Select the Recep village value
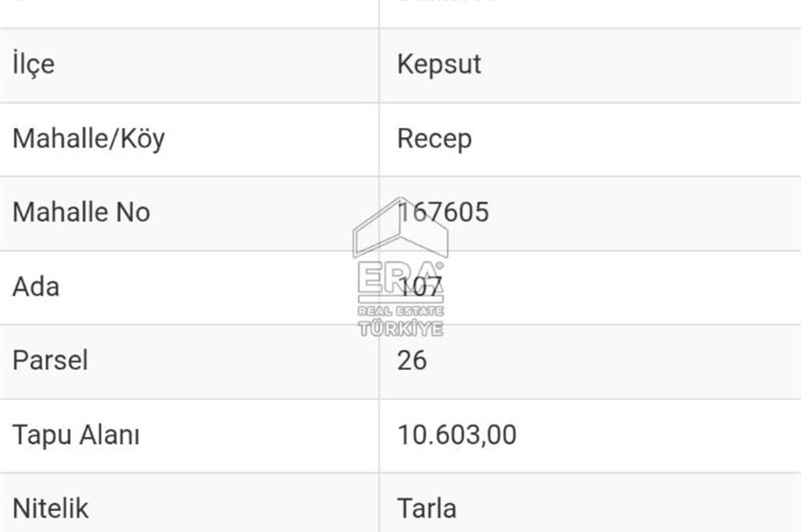Viewport: 801px width, 532px height. [434, 139]
